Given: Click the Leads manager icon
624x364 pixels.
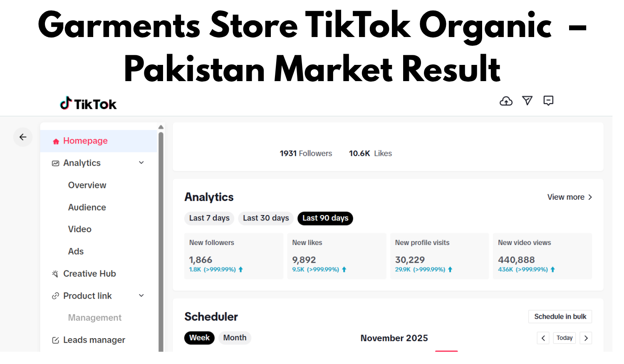Looking at the screenshot, I should 55,340.
